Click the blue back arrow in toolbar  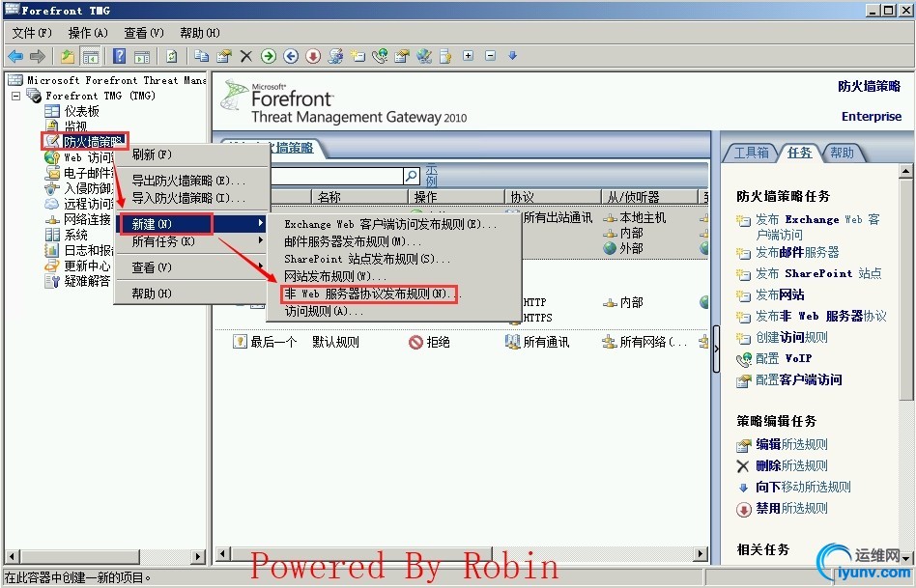(x=15, y=56)
